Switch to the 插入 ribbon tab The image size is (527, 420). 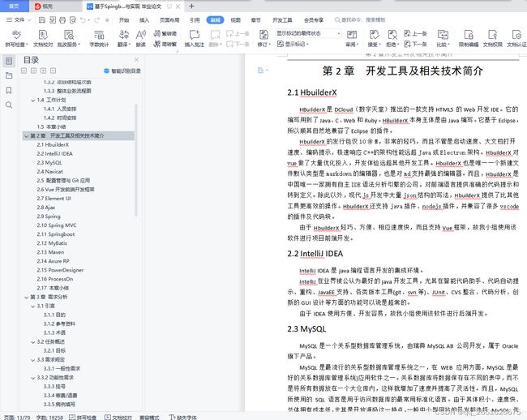(x=144, y=20)
